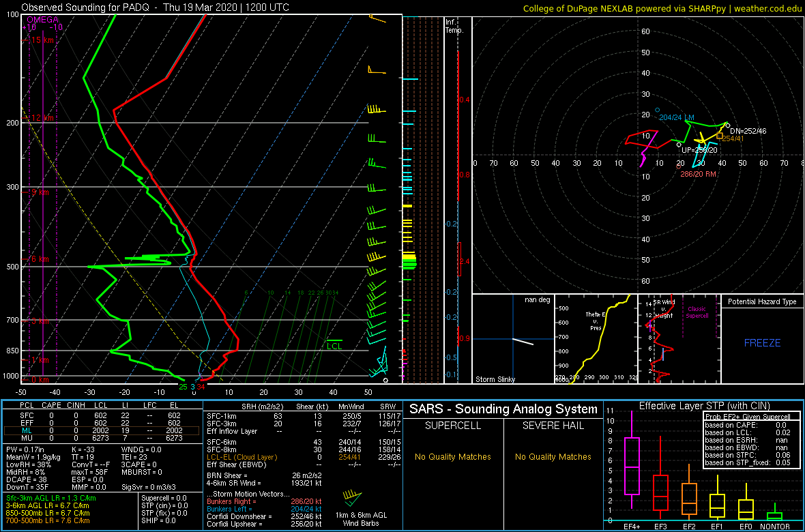805x532 pixels.
Task: Click the 700-500mb LR = 7.6 C/km line
Action: pos(48,521)
